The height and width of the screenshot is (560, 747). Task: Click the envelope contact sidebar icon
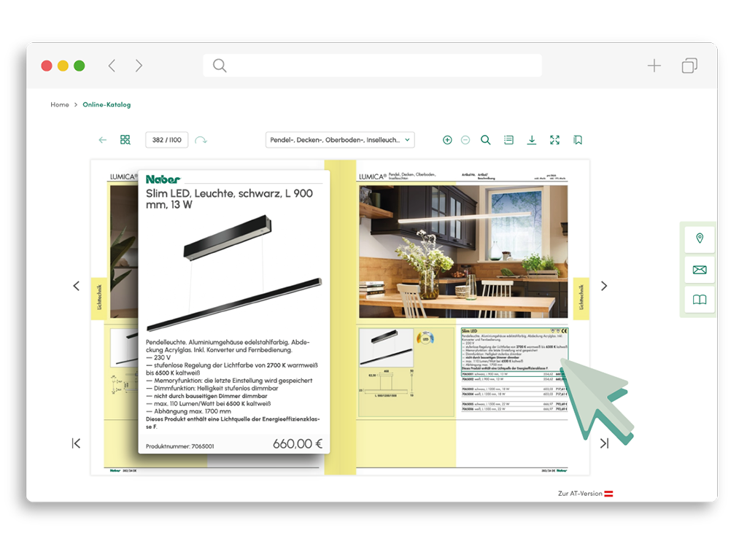pos(700,270)
